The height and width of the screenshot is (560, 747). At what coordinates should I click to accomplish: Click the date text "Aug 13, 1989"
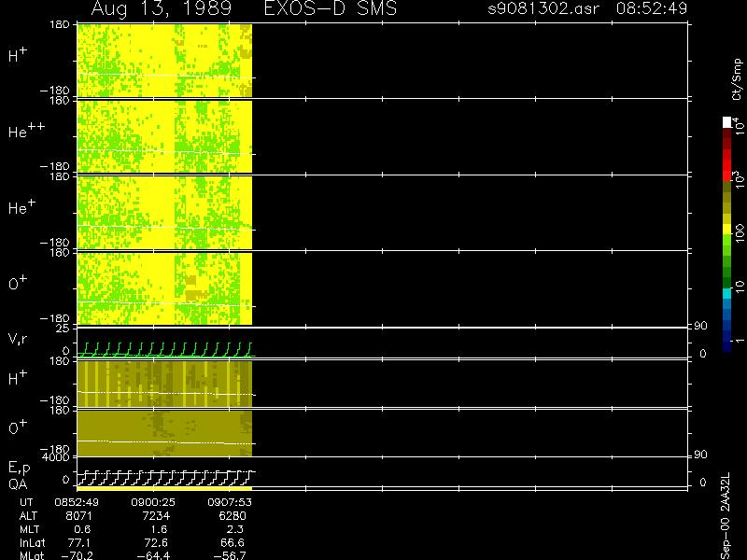[x=161, y=8]
